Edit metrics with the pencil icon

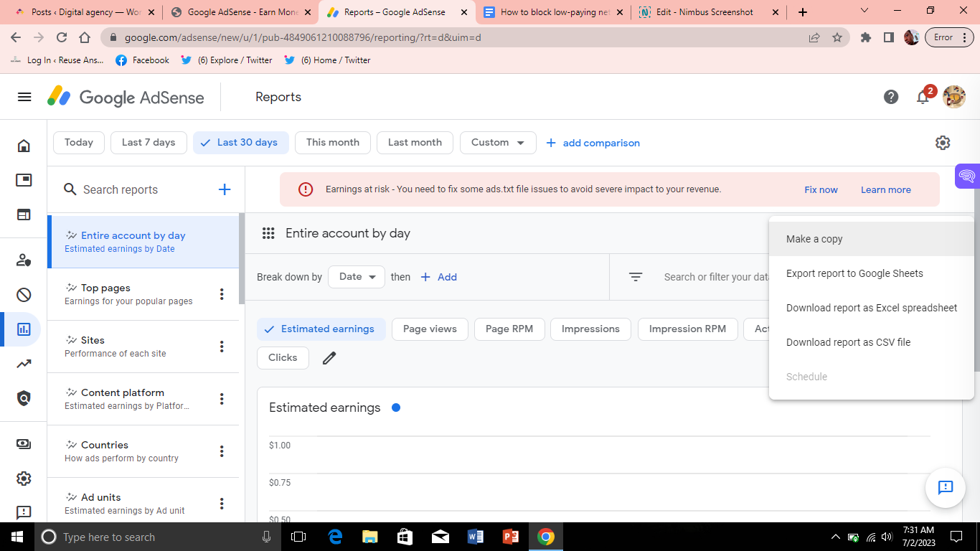tap(329, 357)
